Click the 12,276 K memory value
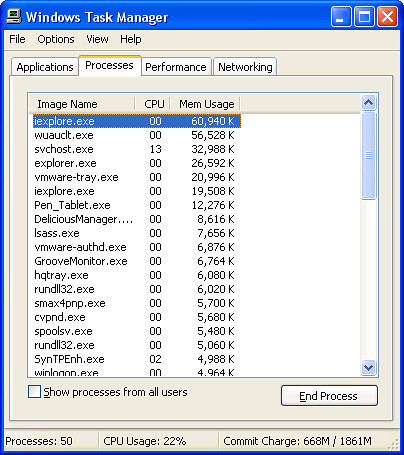The height and width of the screenshot is (455, 404). coord(213,205)
